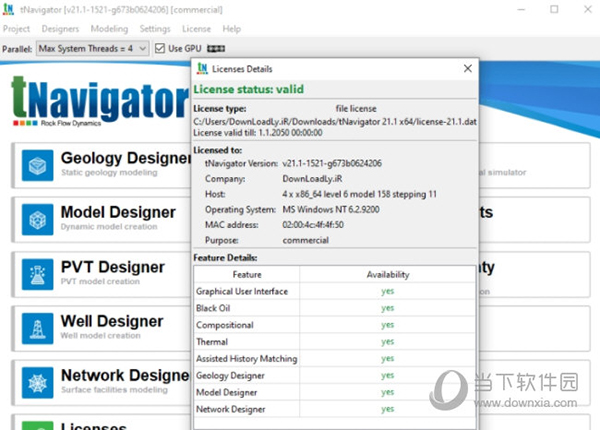Select the Assisted History Matching row
Image resolution: width=600 pixels, height=430 pixels.
click(335, 358)
